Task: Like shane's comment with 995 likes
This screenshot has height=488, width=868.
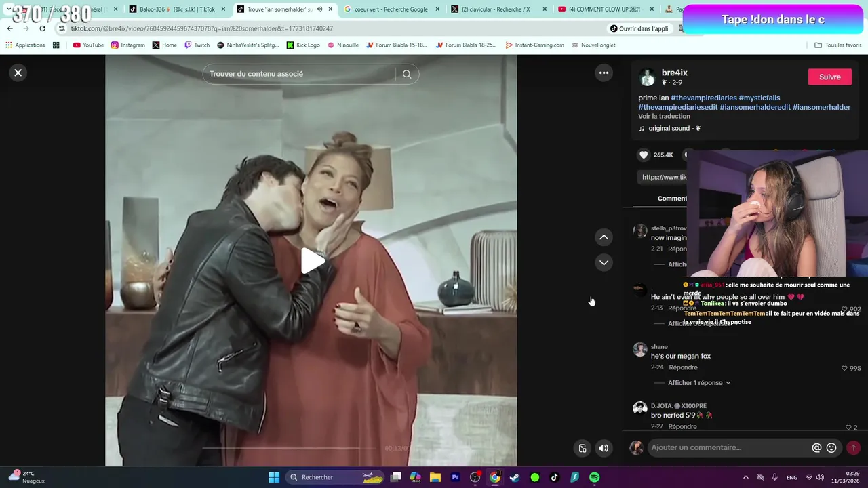Action: (844, 368)
